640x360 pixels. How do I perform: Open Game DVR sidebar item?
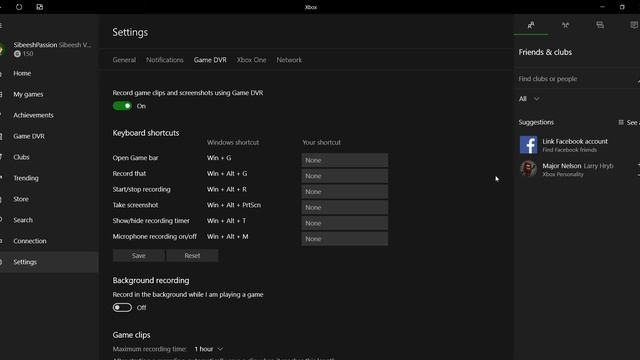coord(49,136)
